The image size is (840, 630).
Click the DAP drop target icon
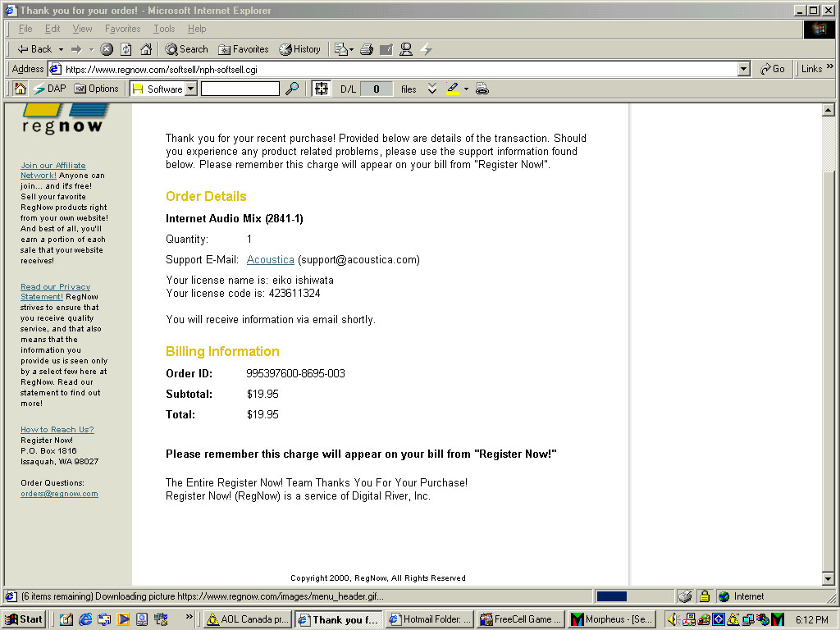coord(322,89)
